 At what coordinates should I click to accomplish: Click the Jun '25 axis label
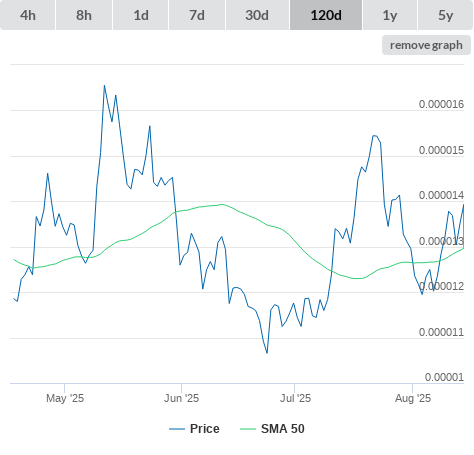point(182,398)
